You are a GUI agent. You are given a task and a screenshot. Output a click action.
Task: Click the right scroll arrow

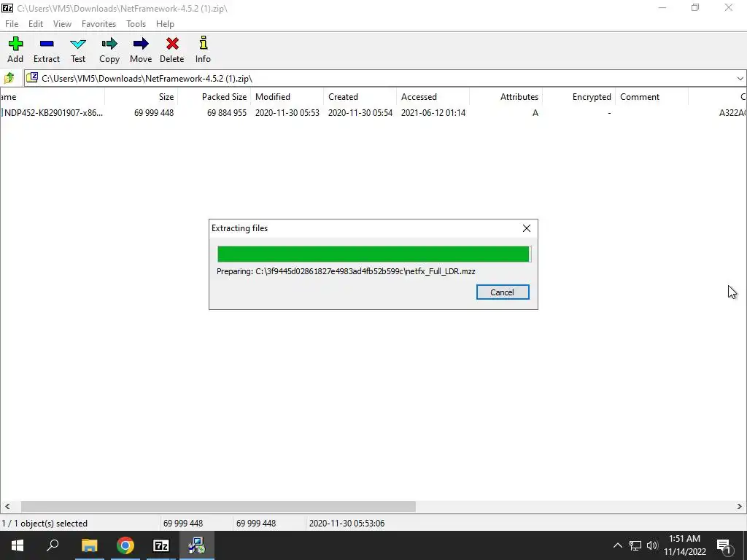click(740, 506)
